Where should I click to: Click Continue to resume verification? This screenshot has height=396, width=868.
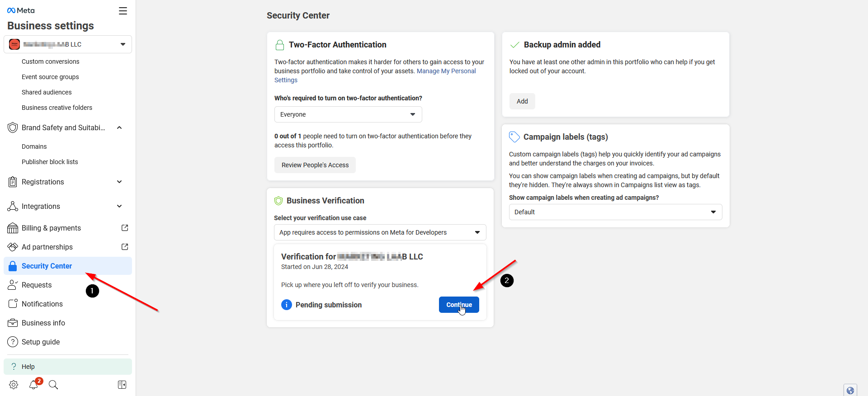coord(459,305)
